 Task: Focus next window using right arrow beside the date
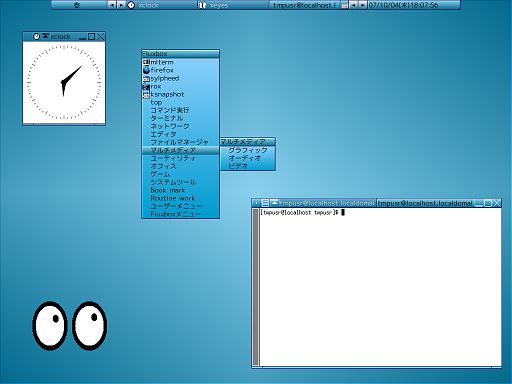[x=363, y=5]
